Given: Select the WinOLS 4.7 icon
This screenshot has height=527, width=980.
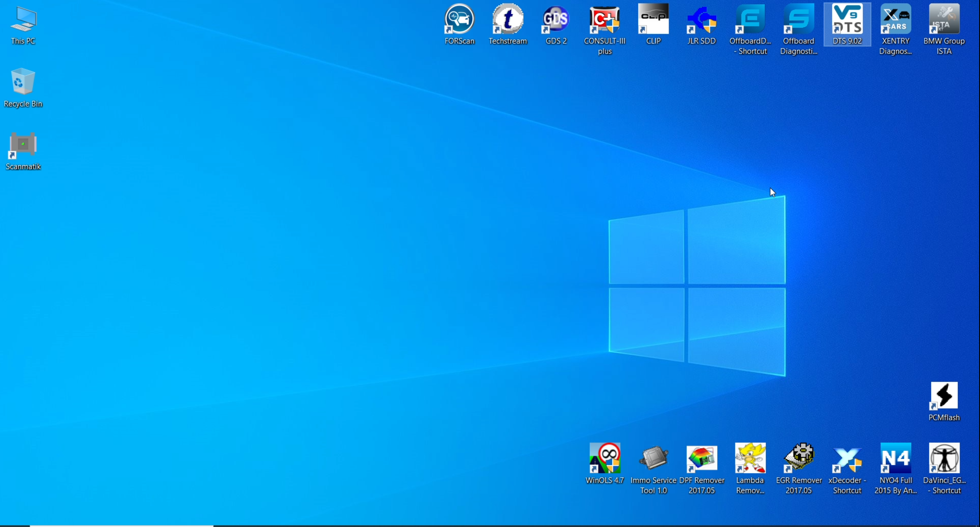Looking at the screenshot, I should point(604,458).
